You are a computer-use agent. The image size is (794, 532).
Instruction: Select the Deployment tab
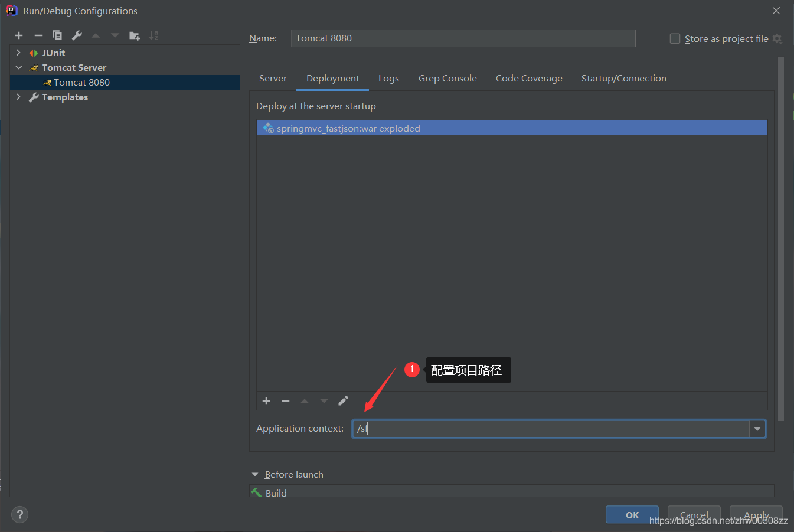(333, 79)
